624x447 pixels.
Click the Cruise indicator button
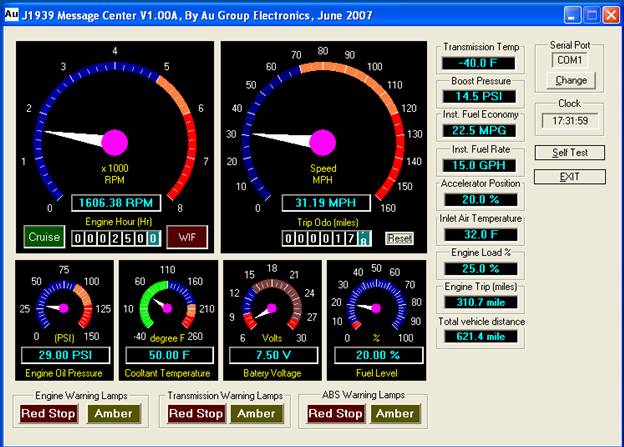tap(44, 237)
